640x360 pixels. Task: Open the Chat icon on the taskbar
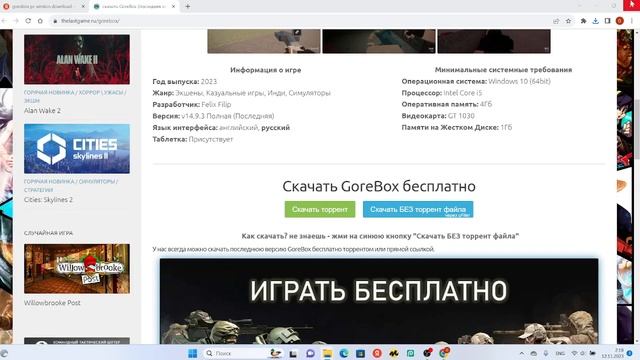coord(310,353)
